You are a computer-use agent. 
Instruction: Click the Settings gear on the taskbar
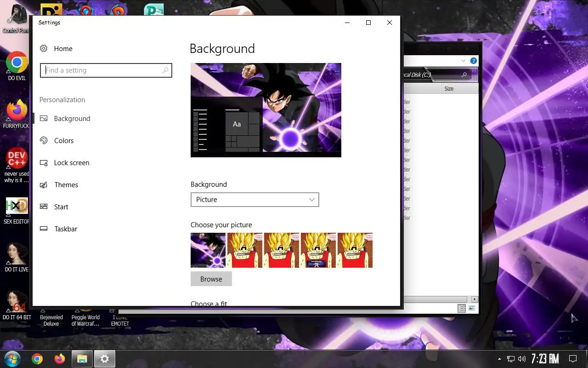105,359
